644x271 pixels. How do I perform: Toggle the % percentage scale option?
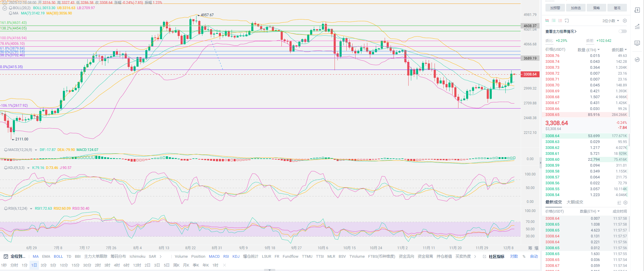pyautogui.click(x=524, y=257)
